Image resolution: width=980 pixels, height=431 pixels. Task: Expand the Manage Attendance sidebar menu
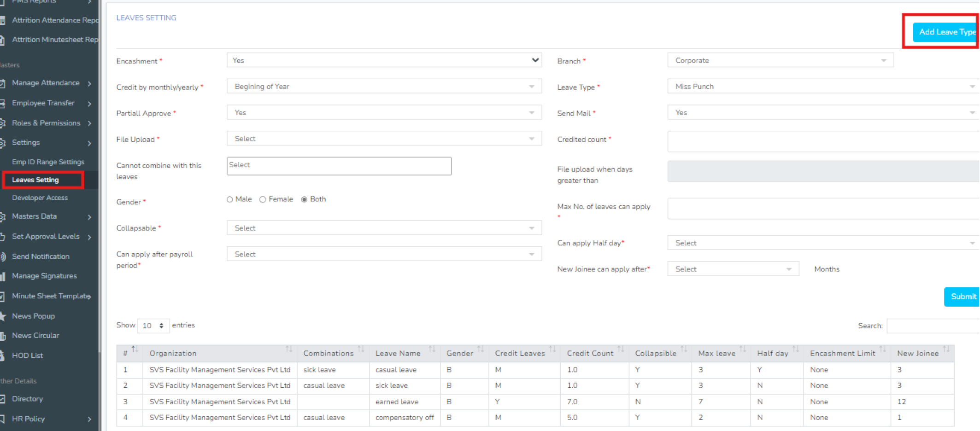(x=46, y=83)
